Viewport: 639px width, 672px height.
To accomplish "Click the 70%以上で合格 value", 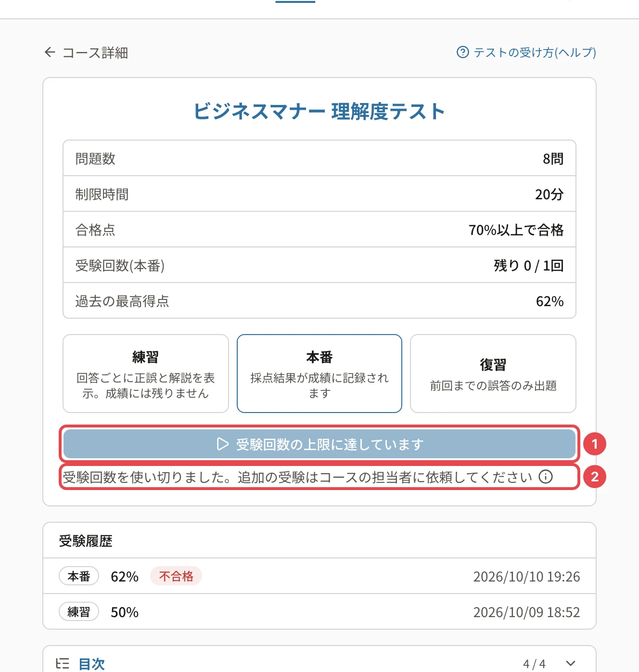I will pos(516,230).
